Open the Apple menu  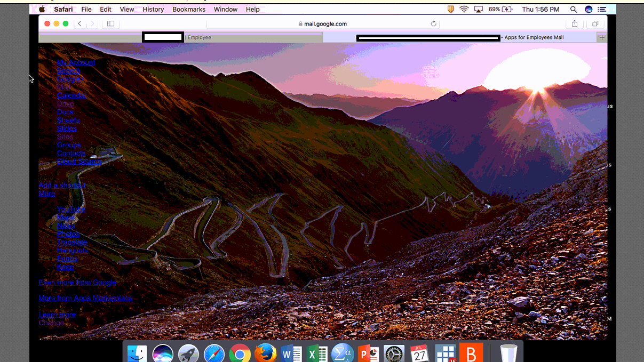[x=42, y=9]
